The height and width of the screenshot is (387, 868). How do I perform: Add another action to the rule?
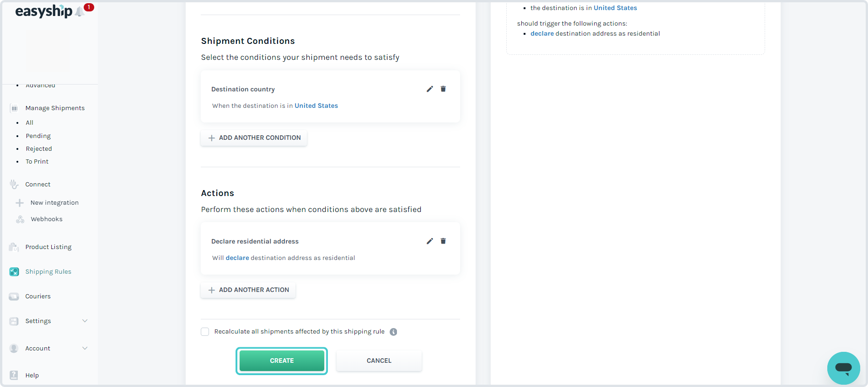(248, 290)
